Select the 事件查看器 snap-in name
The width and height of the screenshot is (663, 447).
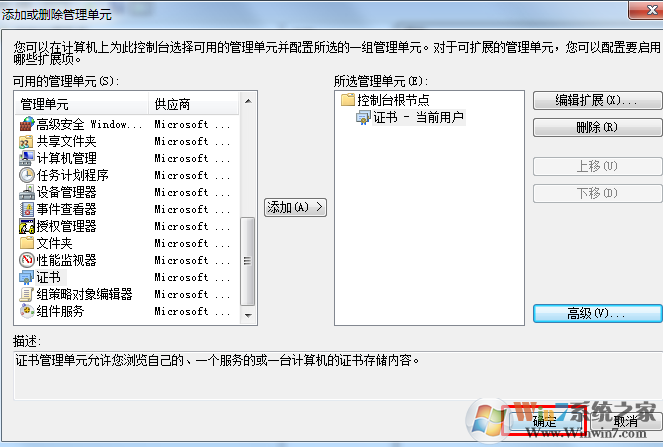coord(66,209)
